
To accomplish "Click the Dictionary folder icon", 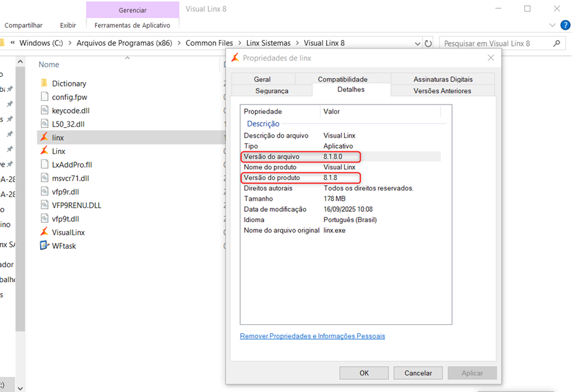I will (44, 83).
